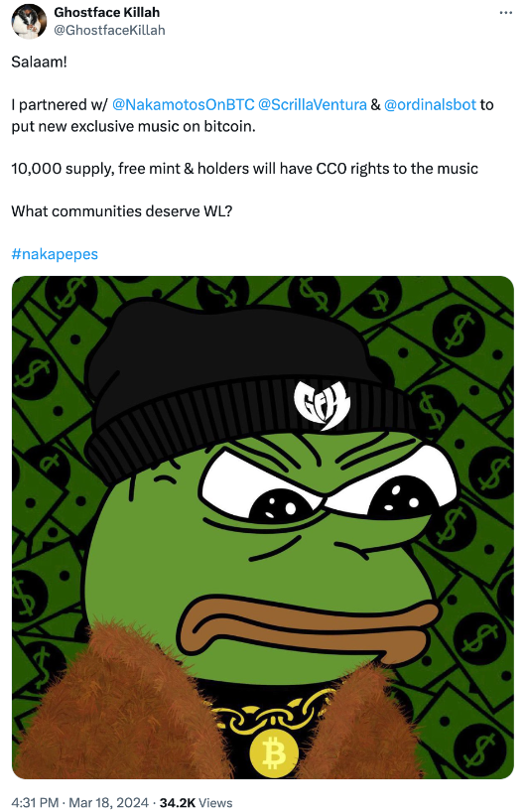The image size is (527, 812).
Task: Open the Ghostface Killah display name
Action: 106,13
